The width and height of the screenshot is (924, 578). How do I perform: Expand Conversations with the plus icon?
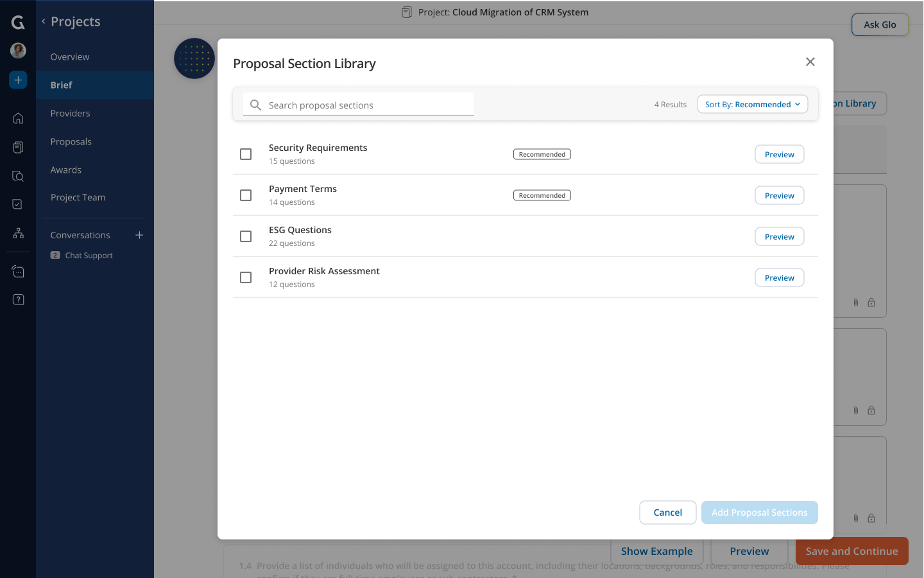pyautogui.click(x=139, y=235)
